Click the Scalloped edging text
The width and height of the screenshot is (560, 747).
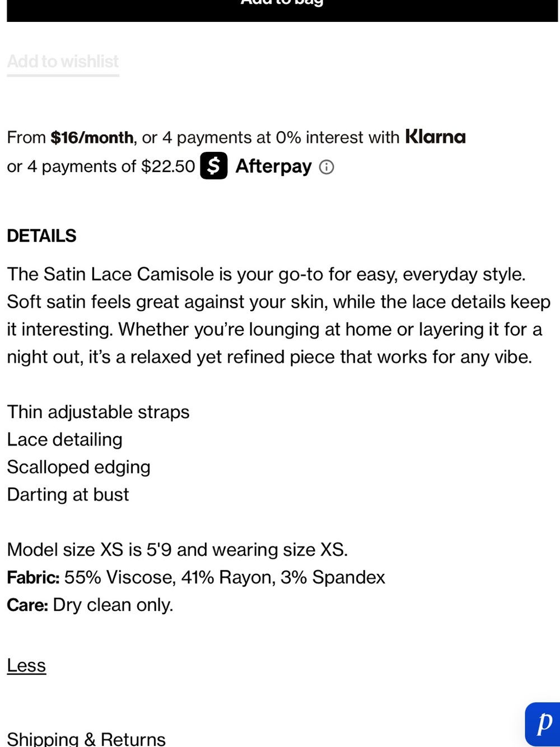coord(78,467)
